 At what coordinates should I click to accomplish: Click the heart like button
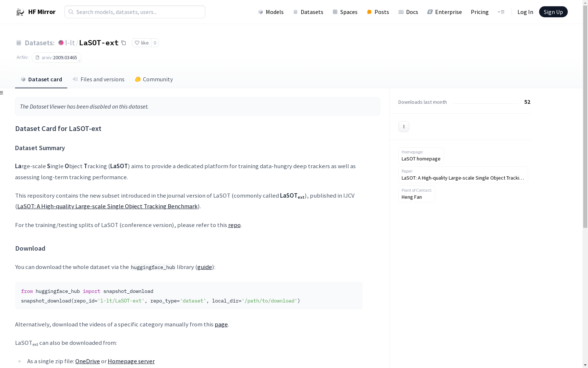pyautogui.click(x=141, y=43)
